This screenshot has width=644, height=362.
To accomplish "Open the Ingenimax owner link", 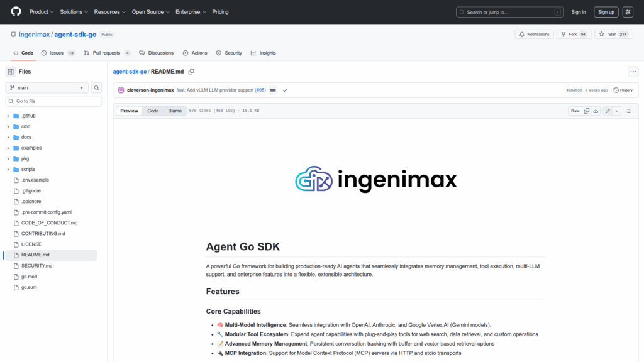I will pos(34,35).
